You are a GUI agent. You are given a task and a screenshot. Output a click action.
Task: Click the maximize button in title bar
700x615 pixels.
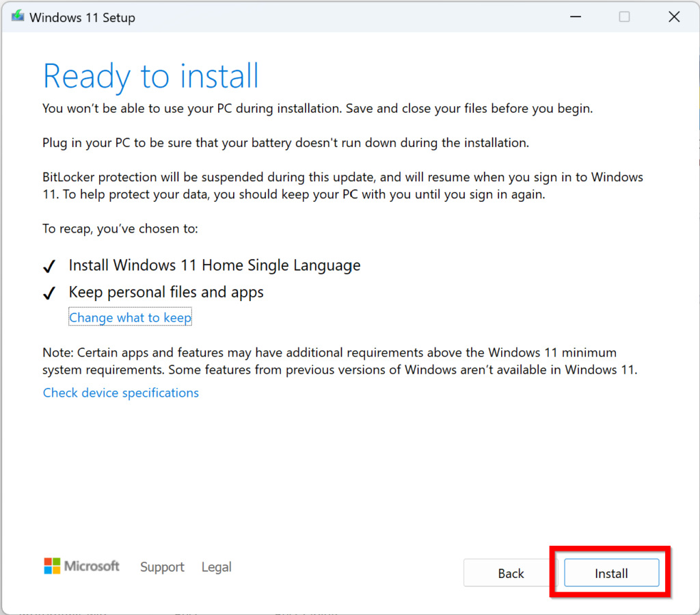[x=624, y=17]
